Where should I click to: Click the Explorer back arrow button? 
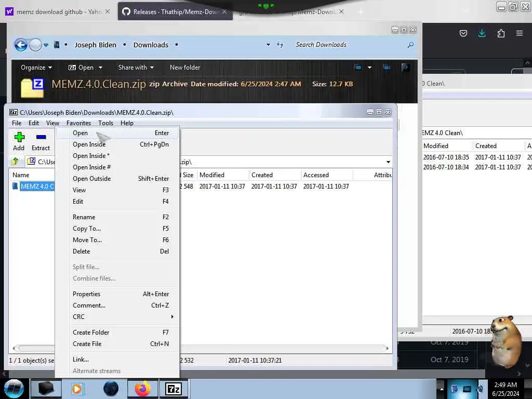pyautogui.click(x=21, y=45)
